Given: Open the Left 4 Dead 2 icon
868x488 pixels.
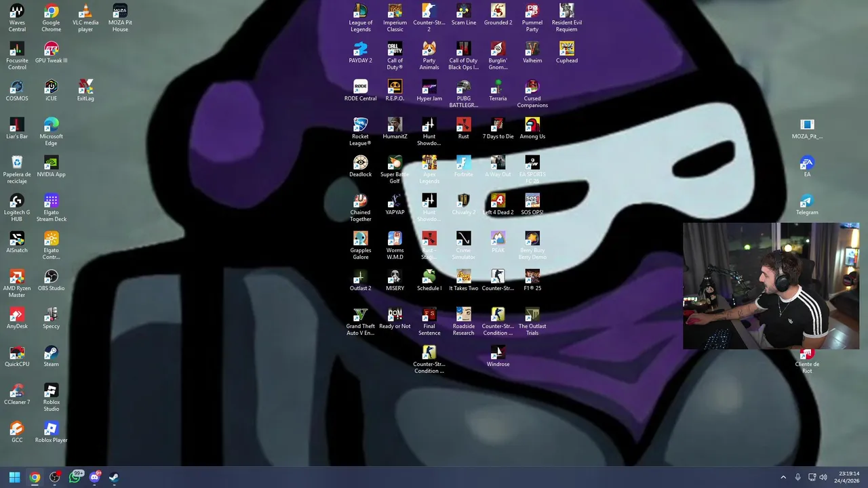Looking at the screenshot, I should tap(498, 205).
